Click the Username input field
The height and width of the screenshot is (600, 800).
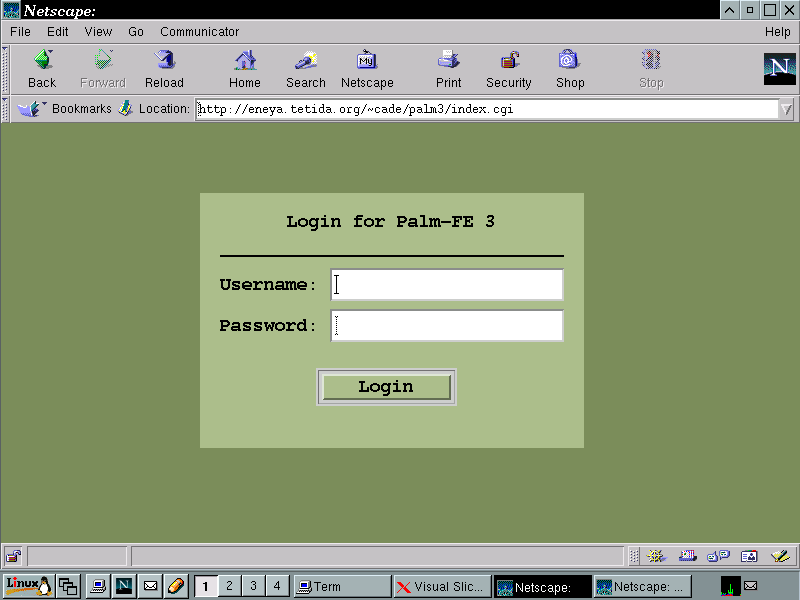click(x=447, y=285)
